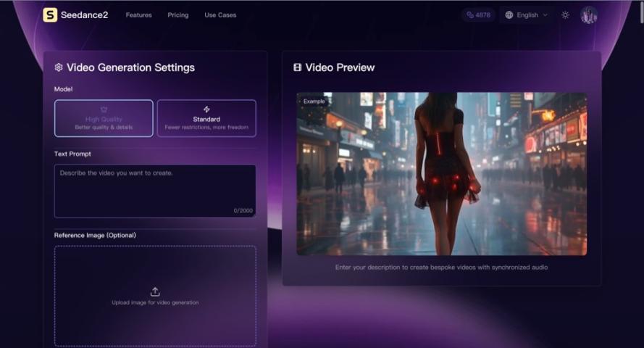This screenshot has height=348, width=644.
Task: Toggle the light/dark theme sun icon
Action: (565, 15)
